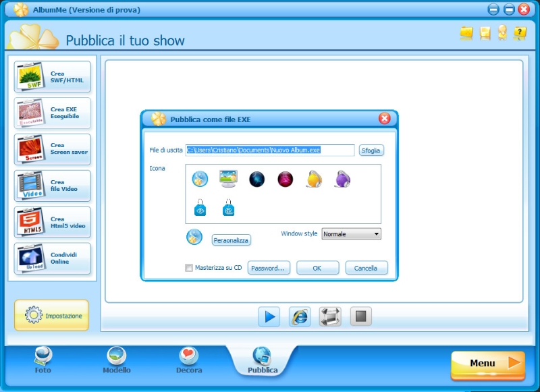Enable the Masterizza su CD checkbox
Image resolution: width=540 pixels, height=392 pixels.
click(x=189, y=268)
